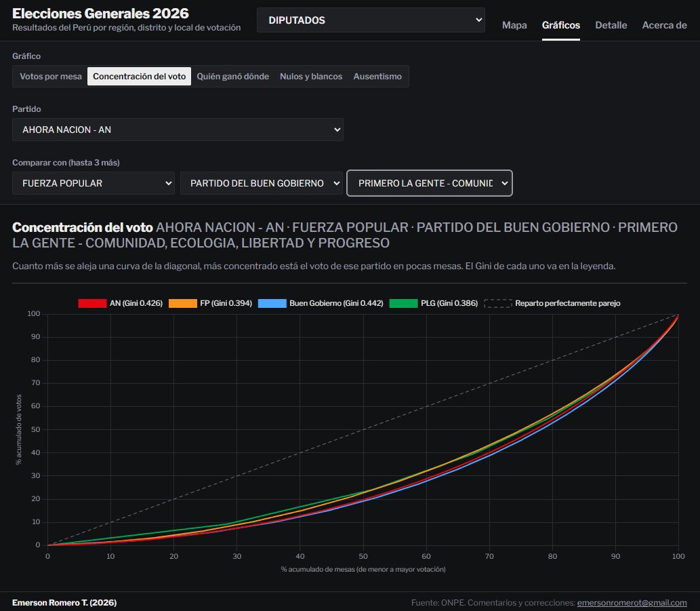Click the emersonromerot@gmail.com email link
The image size is (700, 611).
[632, 602]
